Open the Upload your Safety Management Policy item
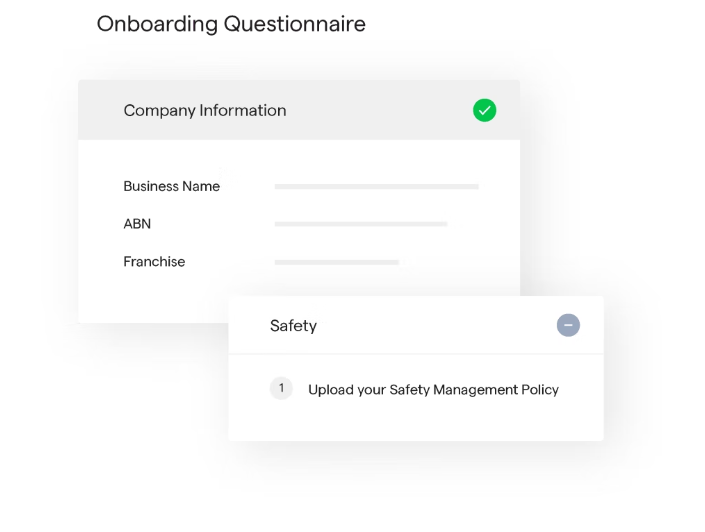 (x=433, y=389)
